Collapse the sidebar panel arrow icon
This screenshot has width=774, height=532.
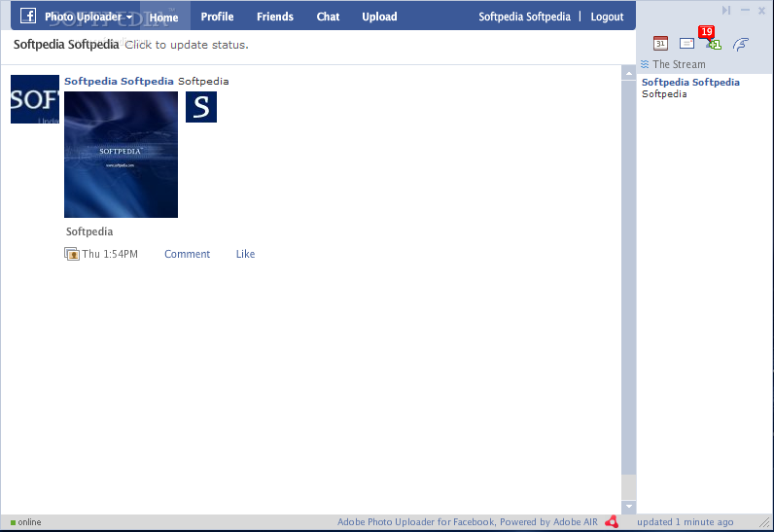725,10
